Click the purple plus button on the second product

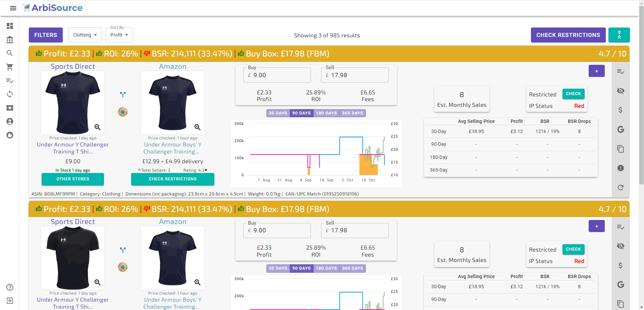point(597,226)
